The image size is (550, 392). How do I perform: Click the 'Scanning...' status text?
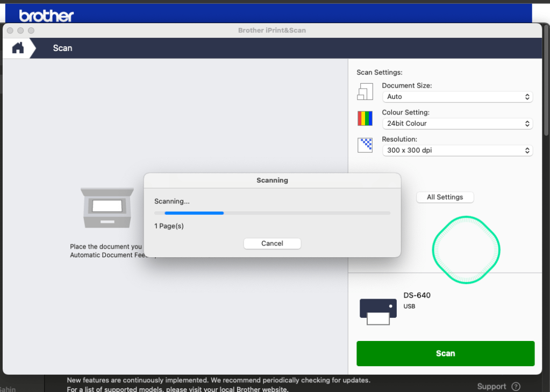(x=172, y=201)
